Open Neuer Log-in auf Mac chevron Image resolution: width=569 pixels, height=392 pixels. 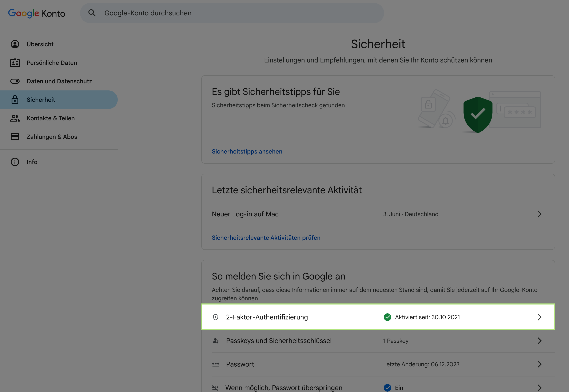click(x=539, y=214)
